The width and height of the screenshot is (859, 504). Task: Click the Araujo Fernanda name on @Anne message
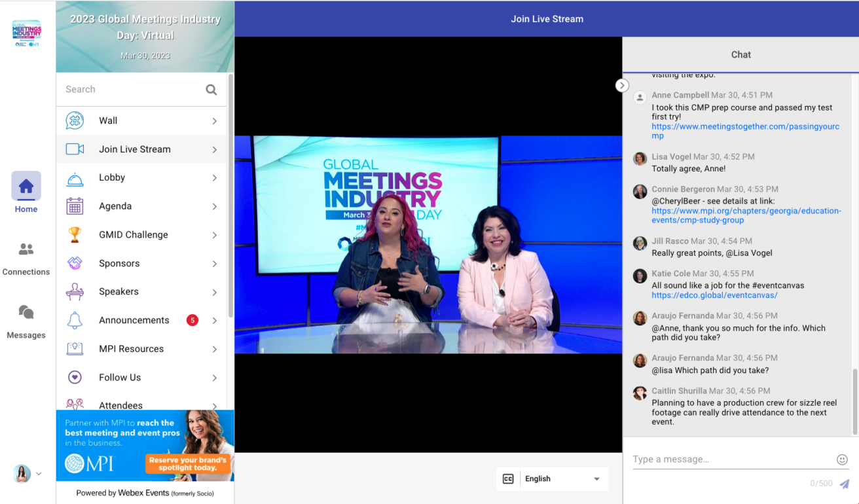pos(683,315)
